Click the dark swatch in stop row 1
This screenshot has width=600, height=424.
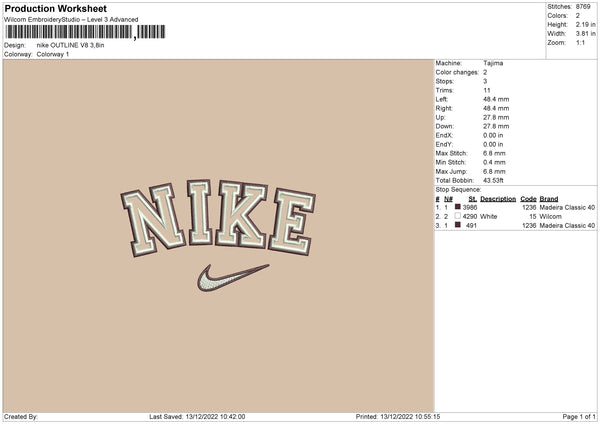pyautogui.click(x=457, y=207)
